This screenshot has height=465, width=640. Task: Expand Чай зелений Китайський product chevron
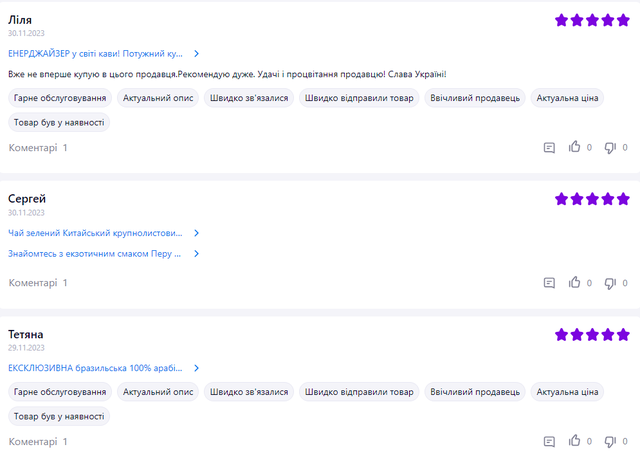coord(197,233)
